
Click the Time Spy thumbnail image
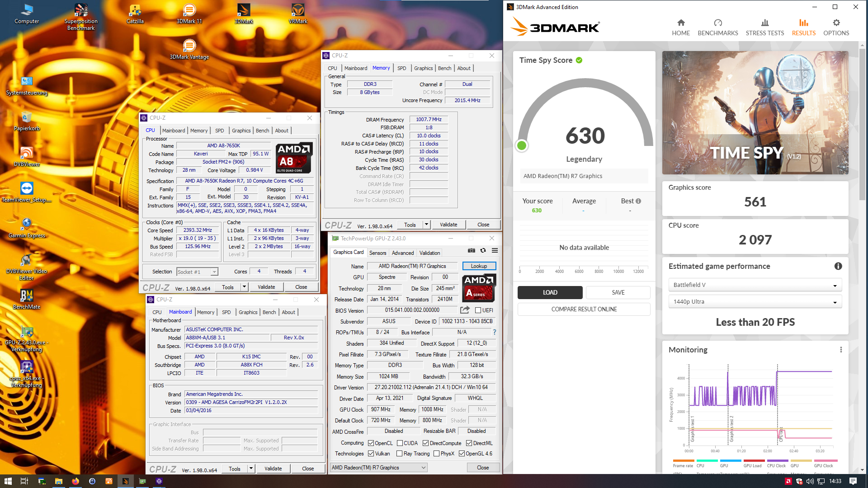tap(755, 113)
